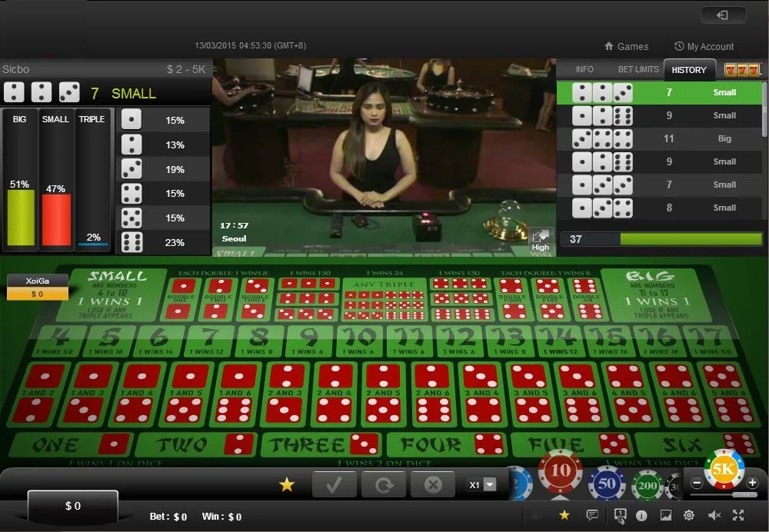Enter fullscreen with the expand arrows icon
Viewport: 769px width, 532px height.
point(738,515)
